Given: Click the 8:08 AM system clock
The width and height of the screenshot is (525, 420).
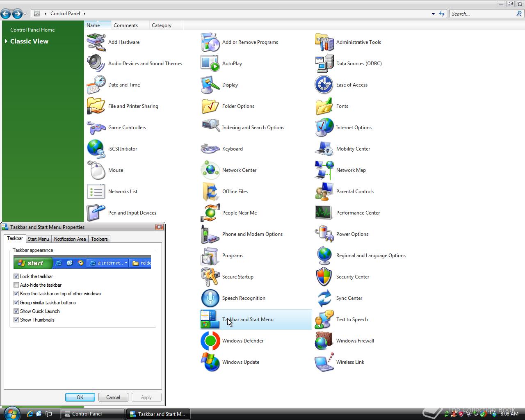Looking at the screenshot, I should 509,414.
